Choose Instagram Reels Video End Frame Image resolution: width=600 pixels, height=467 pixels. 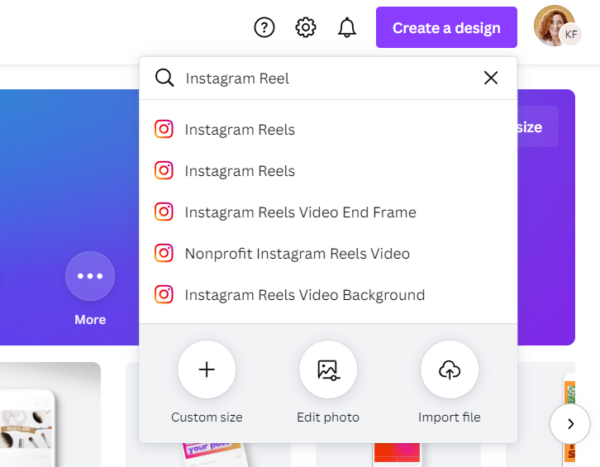point(300,212)
